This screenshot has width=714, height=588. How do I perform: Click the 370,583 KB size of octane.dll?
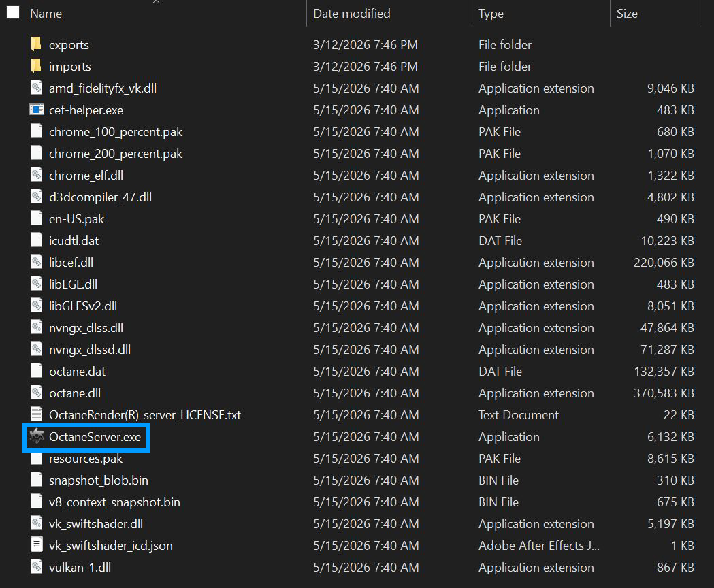[664, 393]
